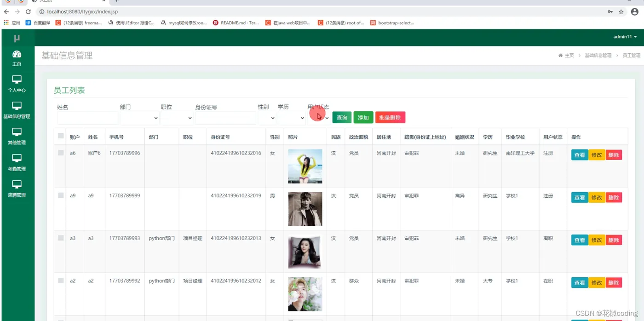Click 修改 for account a2
The width and height of the screenshot is (644, 321).
pos(597,282)
